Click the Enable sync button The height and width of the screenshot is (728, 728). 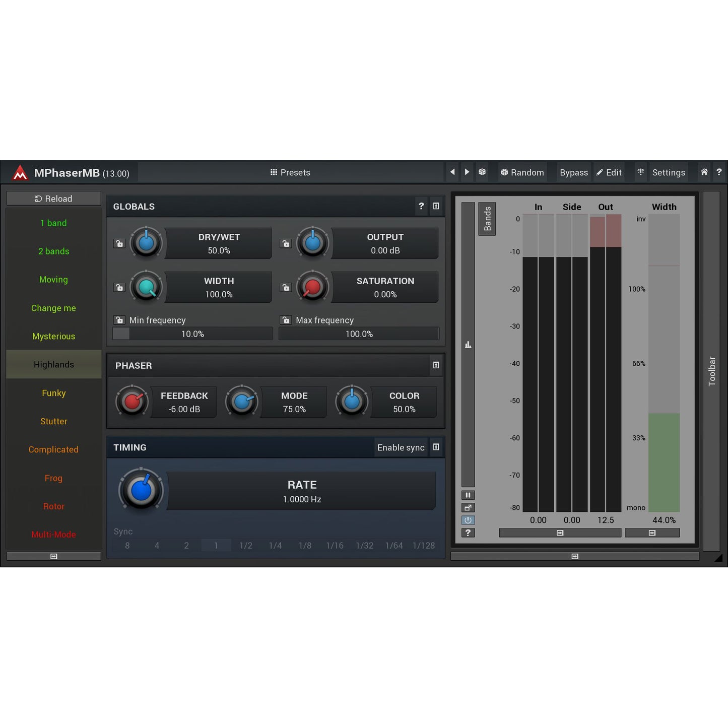click(401, 447)
